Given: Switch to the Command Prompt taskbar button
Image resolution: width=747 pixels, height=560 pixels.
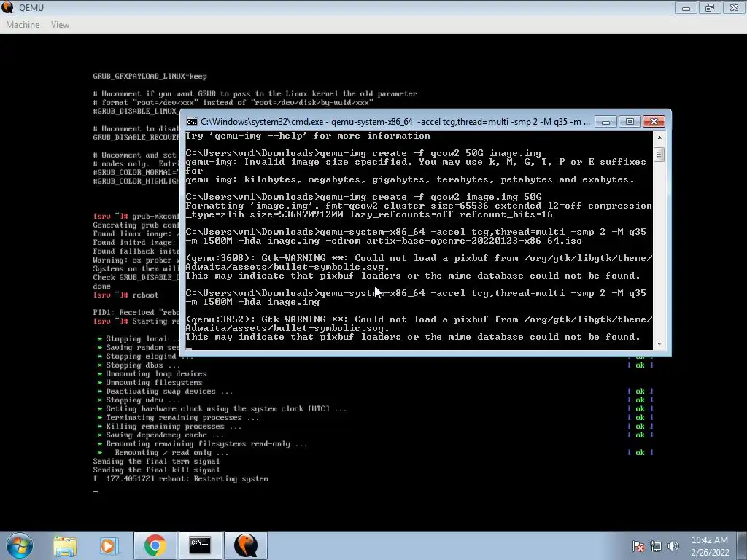Looking at the screenshot, I should [x=200, y=545].
